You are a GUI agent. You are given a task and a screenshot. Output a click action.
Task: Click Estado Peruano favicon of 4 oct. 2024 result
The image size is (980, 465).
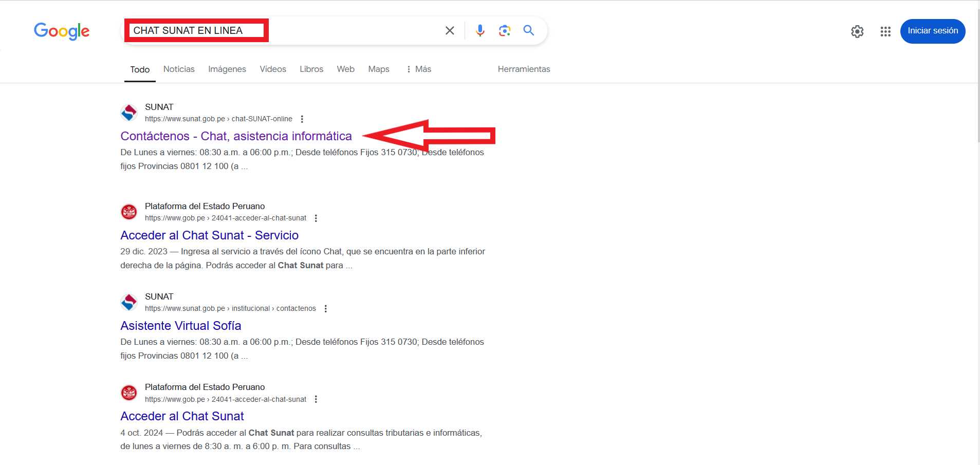(x=129, y=393)
